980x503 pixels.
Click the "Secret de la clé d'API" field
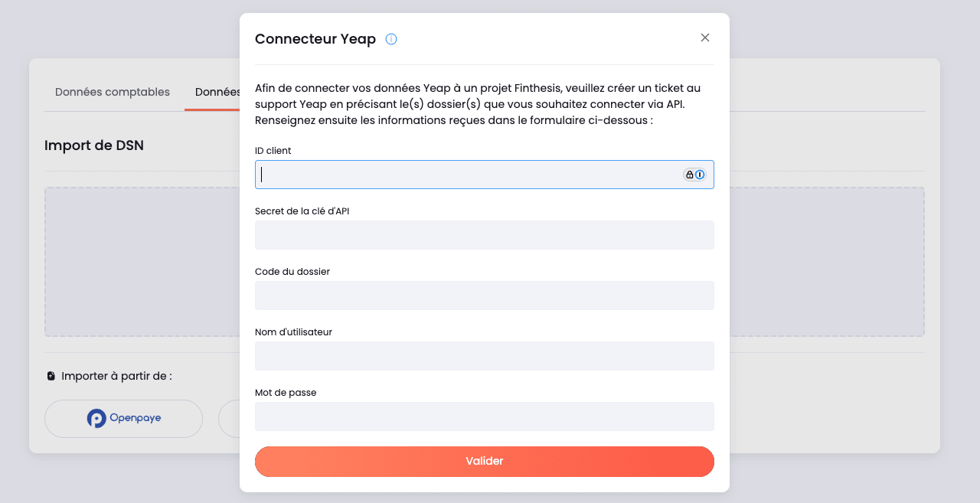(484, 235)
